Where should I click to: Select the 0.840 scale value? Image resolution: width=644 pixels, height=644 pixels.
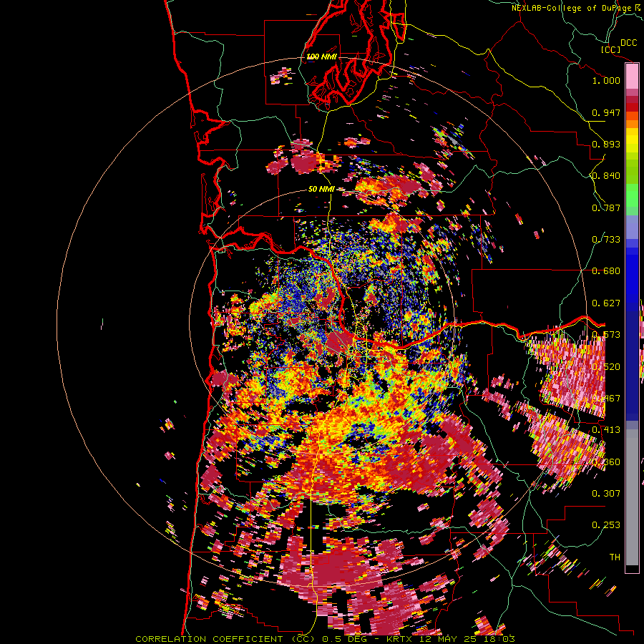[606, 176]
